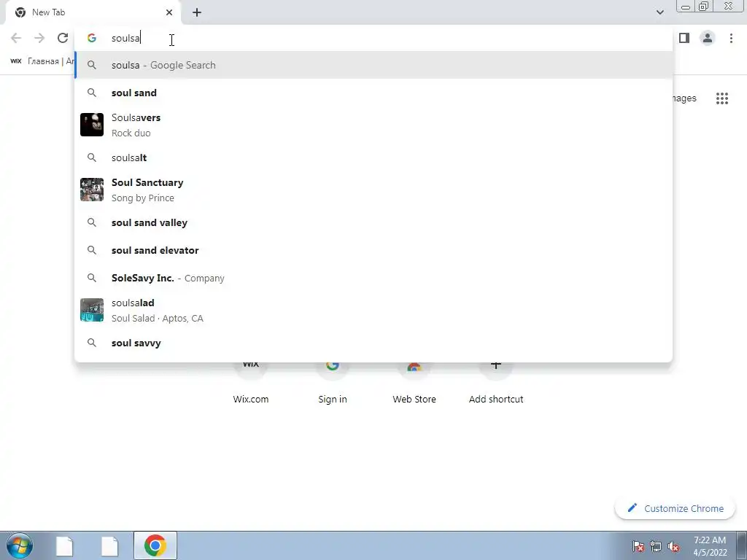747x560 pixels.
Task: Open the Windows Start menu orb
Action: [20, 545]
